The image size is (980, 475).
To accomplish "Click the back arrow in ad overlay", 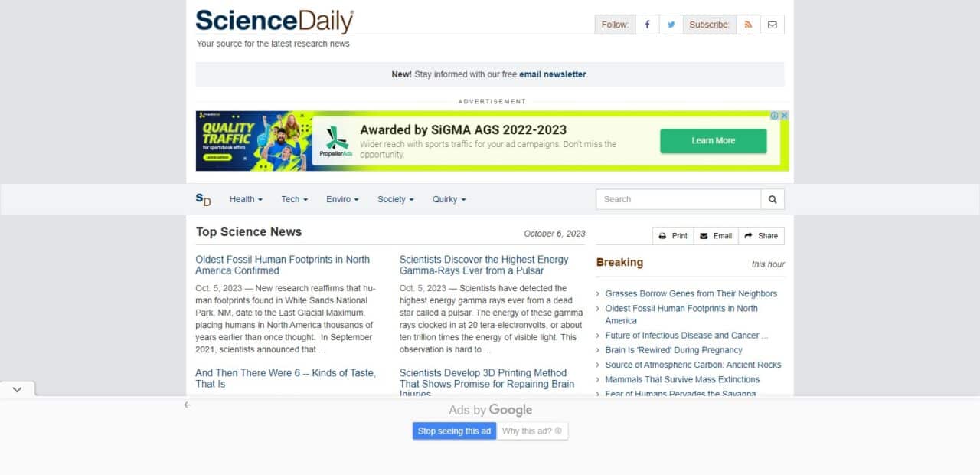I will 187,405.
